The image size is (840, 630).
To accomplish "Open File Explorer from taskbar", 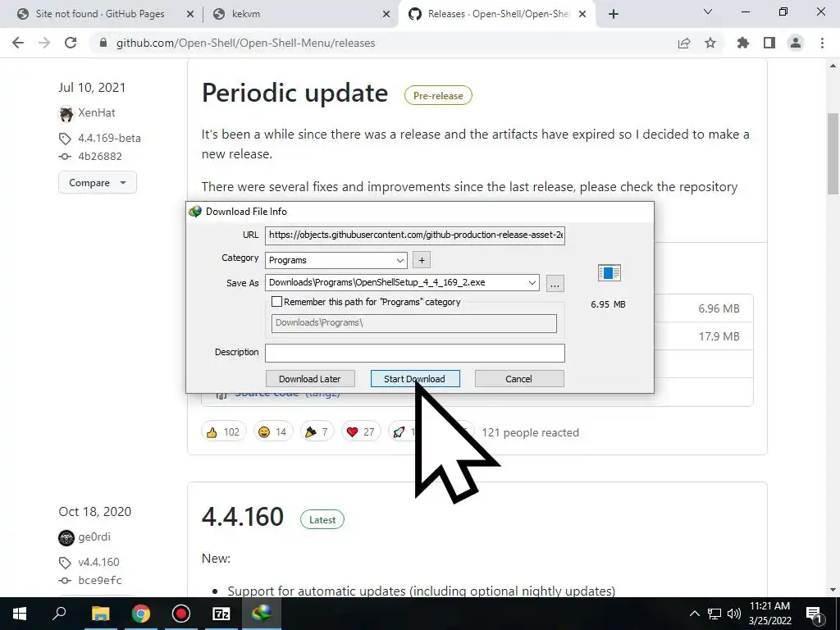I will [x=100, y=614].
